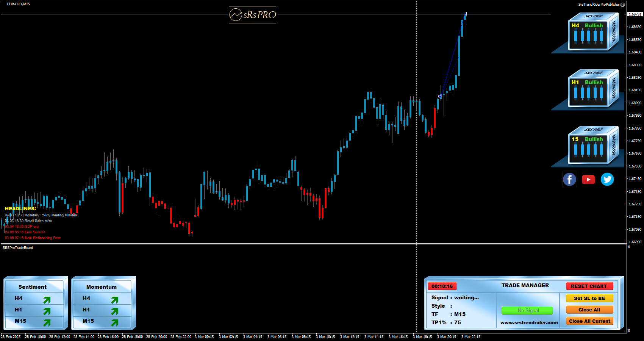Open the YouTube icon link
This screenshot has height=341, width=644.
coord(588,179)
